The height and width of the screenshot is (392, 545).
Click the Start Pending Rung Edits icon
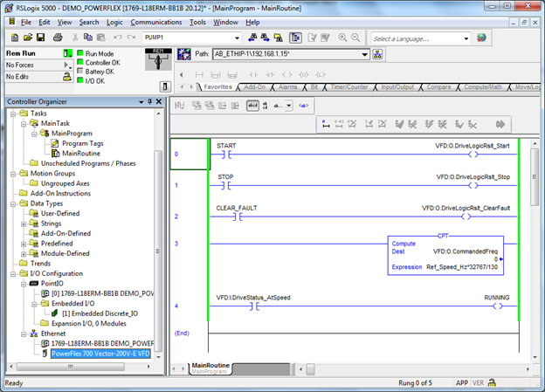click(x=326, y=124)
